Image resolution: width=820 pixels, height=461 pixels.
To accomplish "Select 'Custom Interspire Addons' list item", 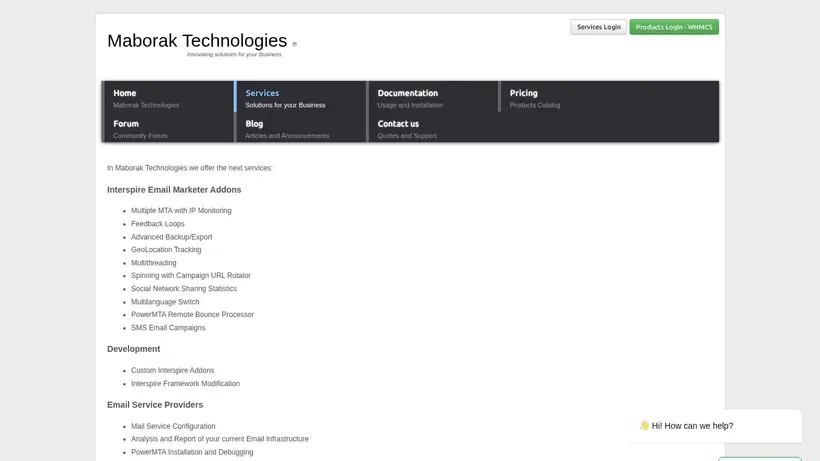I will [x=172, y=371].
